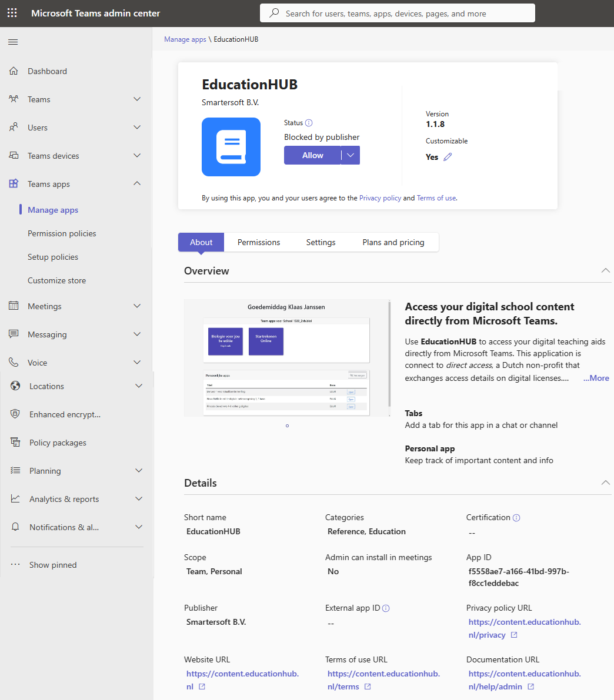
Task: Switch to the Permissions tab
Action: coord(259,242)
